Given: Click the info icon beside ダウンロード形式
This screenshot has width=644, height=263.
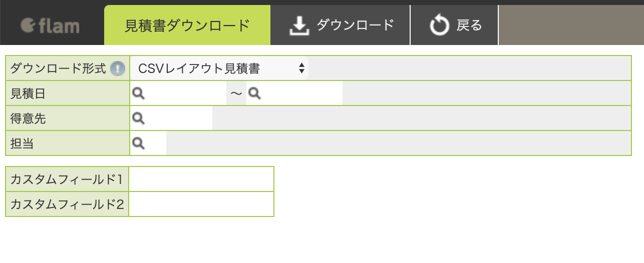Looking at the screenshot, I should click(117, 68).
